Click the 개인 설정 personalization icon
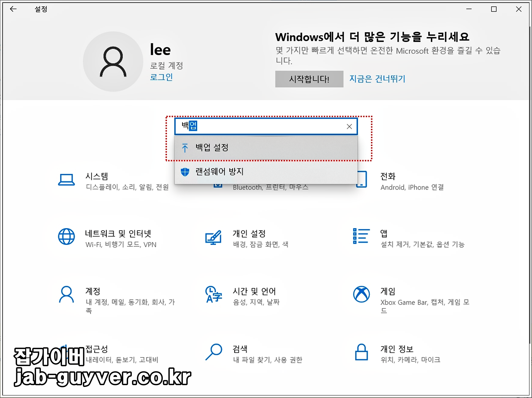 [x=214, y=238]
